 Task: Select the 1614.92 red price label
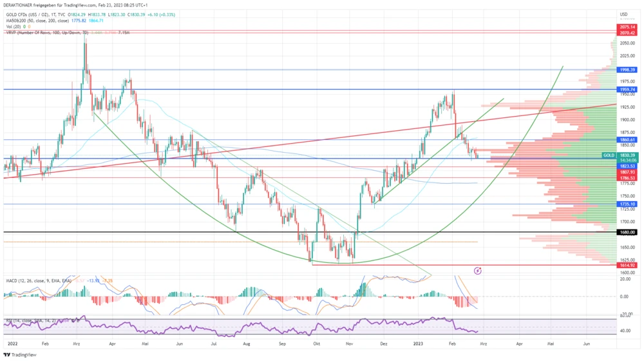628,265
